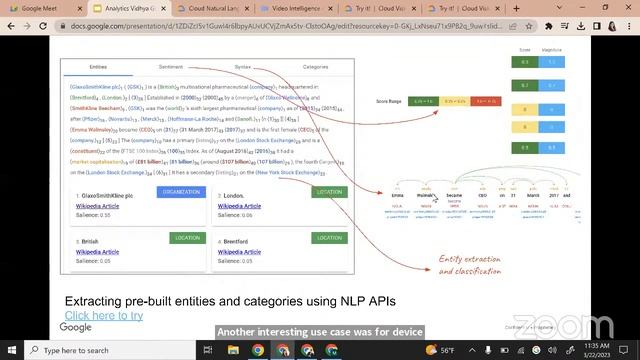The height and width of the screenshot is (360, 640).
Task: Open the Chrome profile avatar
Action: tap(612, 26)
